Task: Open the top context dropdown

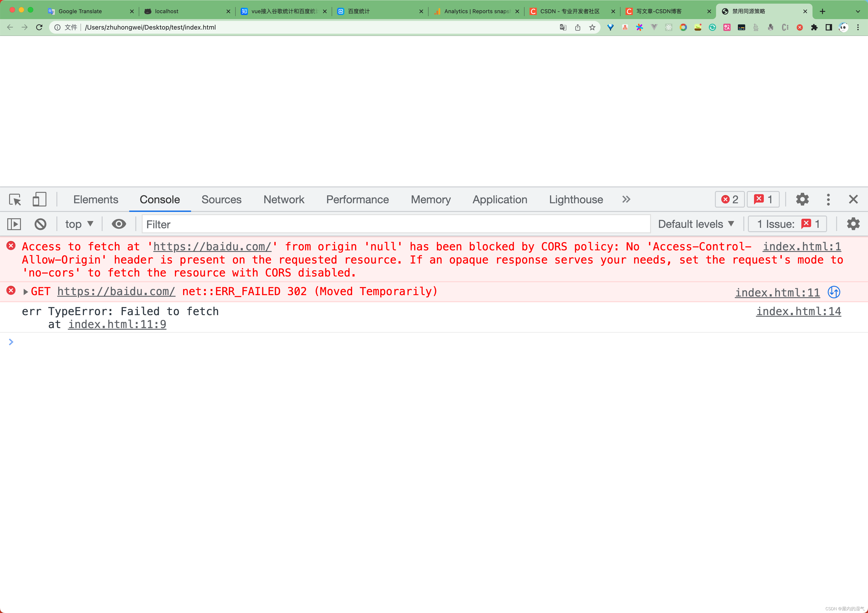Action: (79, 224)
